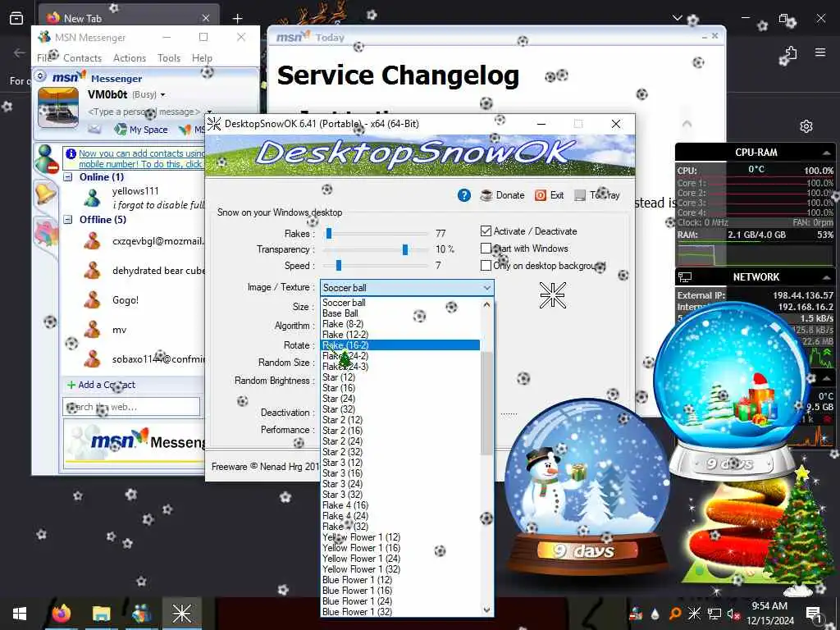This screenshot has width=840, height=630.
Task: Click Add a Contact in Messenger
Action: (x=107, y=385)
